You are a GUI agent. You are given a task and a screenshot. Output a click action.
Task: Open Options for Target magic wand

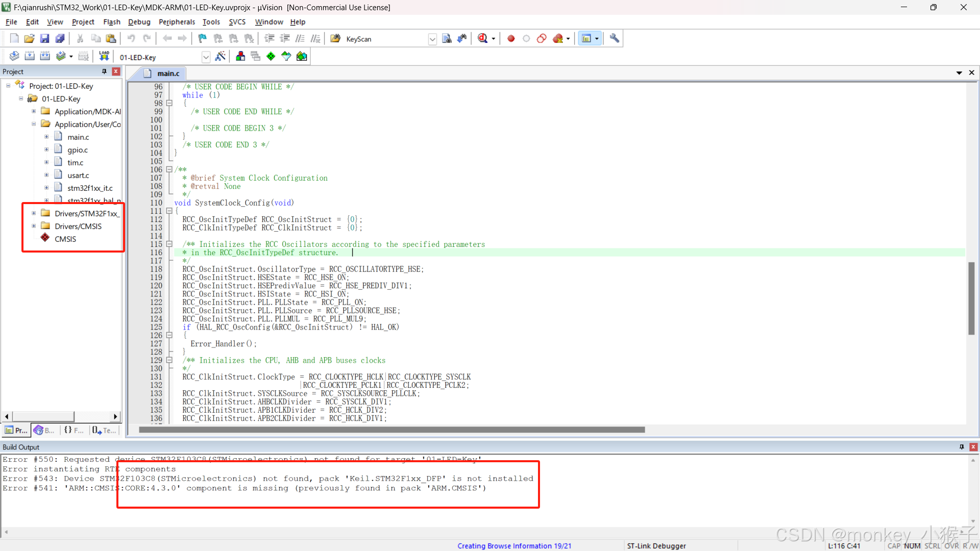click(x=220, y=57)
